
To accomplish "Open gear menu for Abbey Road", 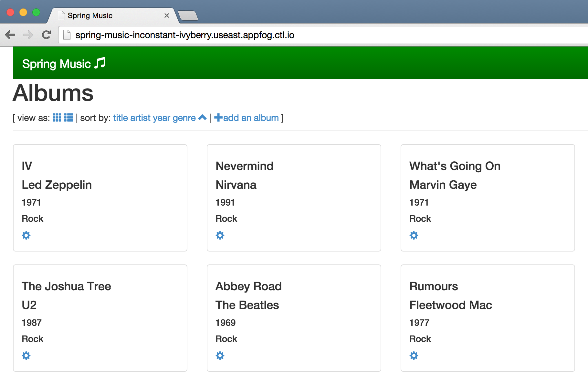I will pos(220,356).
